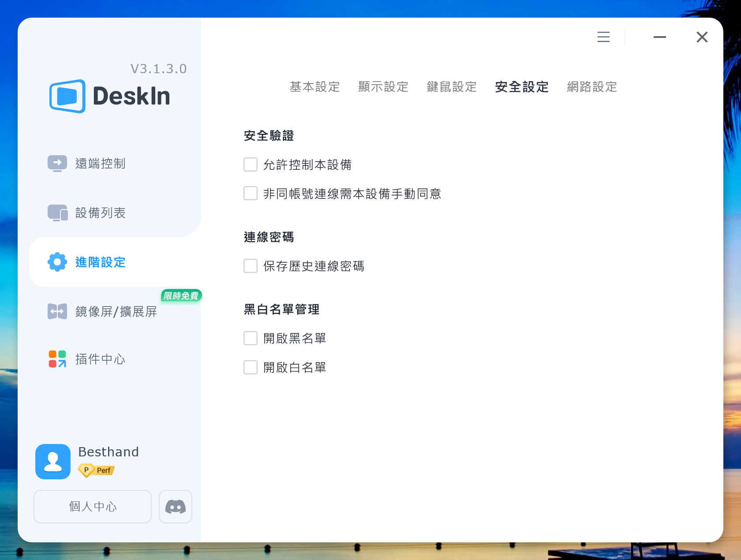Viewport: 741px width, 560px height.
Task: Click the 限時免費 free trial badge
Action: (180, 296)
